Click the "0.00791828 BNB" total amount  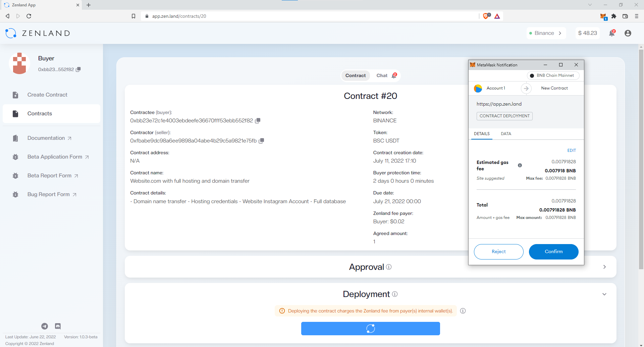[x=557, y=210]
